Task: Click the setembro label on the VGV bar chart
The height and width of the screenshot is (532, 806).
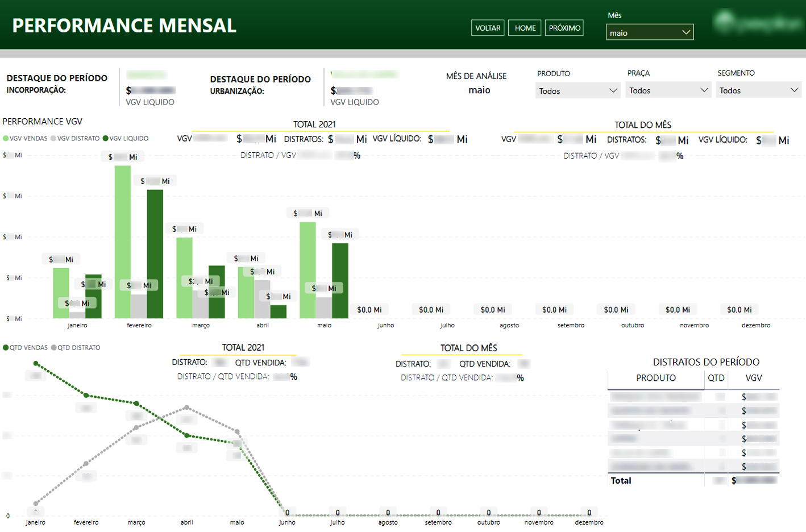Action: pyautogui.click(x=571, y=325)
